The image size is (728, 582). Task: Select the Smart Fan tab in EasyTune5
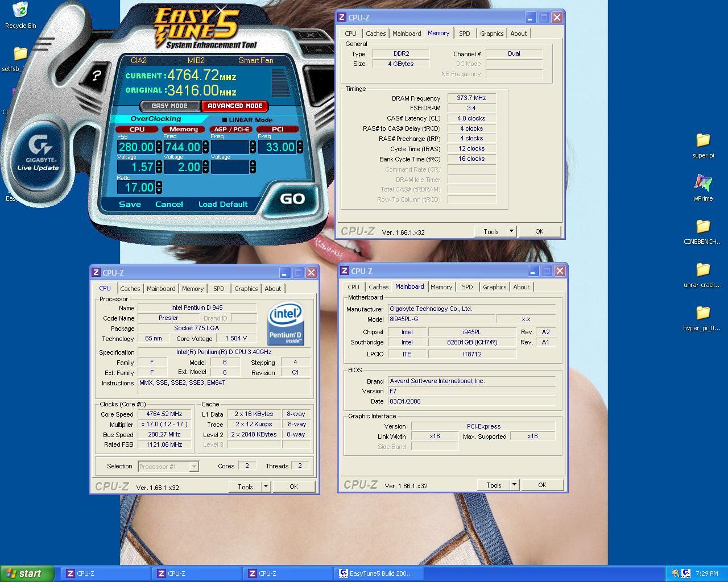[256, 60]
